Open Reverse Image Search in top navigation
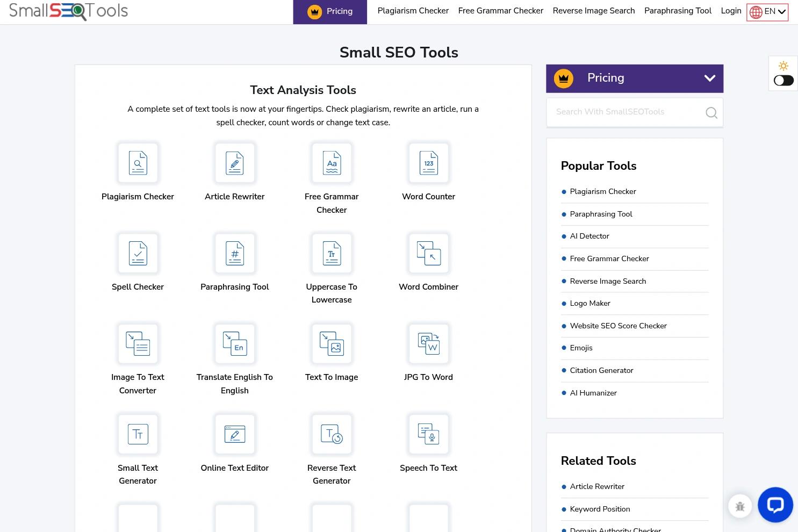 (x=593, y=11)
